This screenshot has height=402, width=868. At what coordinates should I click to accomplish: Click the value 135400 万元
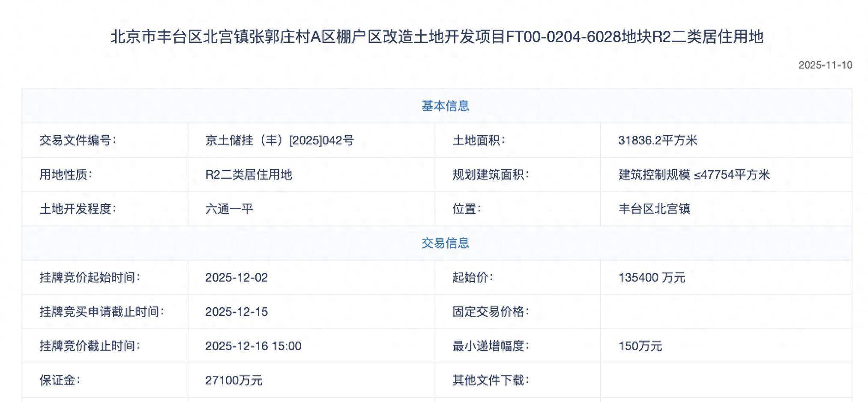tap(652, 277)
